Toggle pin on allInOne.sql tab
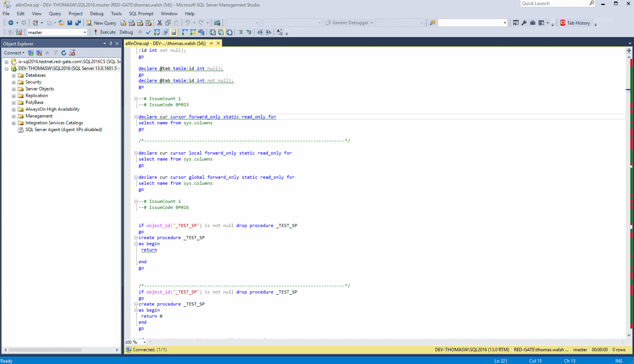Viewport: 634px width, 364px height. pos(211,43)
